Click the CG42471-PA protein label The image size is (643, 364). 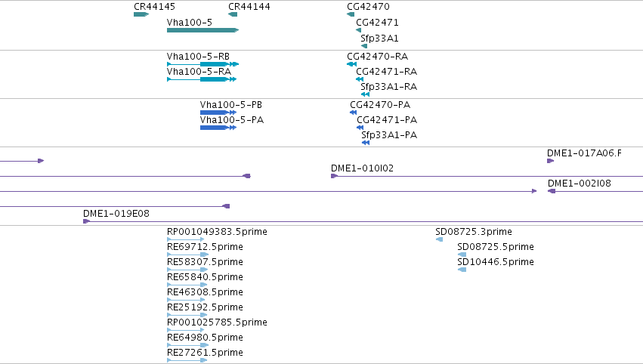coord(387,120)
